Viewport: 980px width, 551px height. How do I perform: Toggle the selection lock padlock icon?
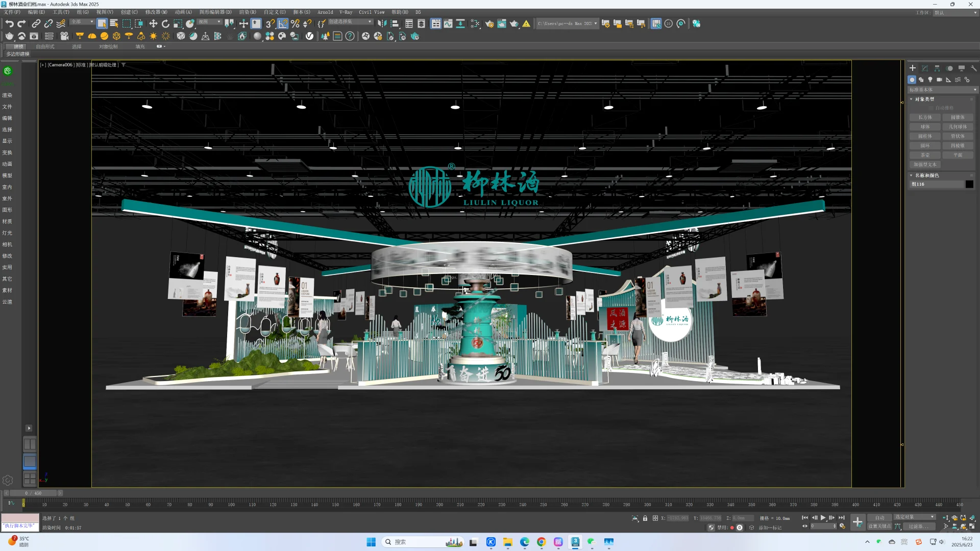[x=645, y=518]
